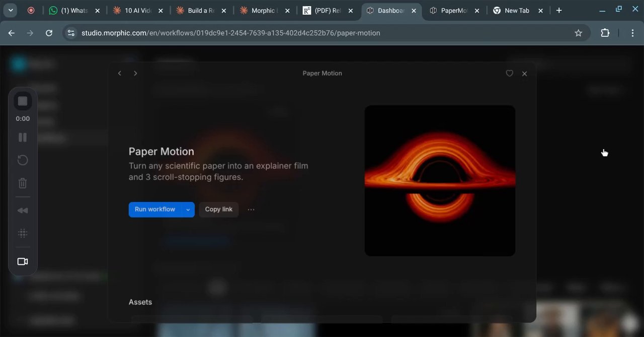Open the browser extensions puzzle icon

coord(605,33)
